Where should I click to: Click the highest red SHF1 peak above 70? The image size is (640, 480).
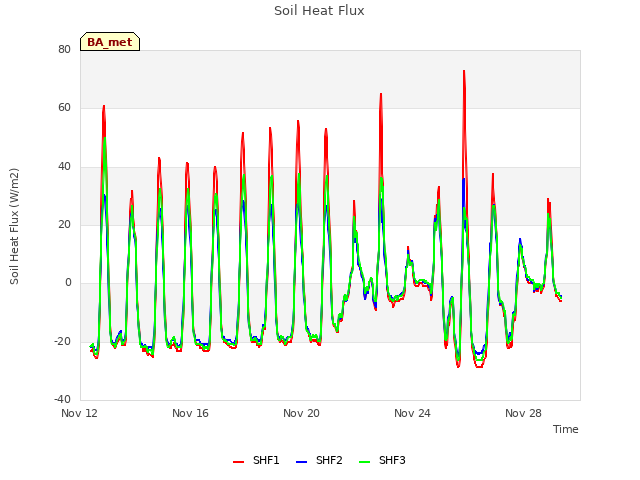click(464, 71)
